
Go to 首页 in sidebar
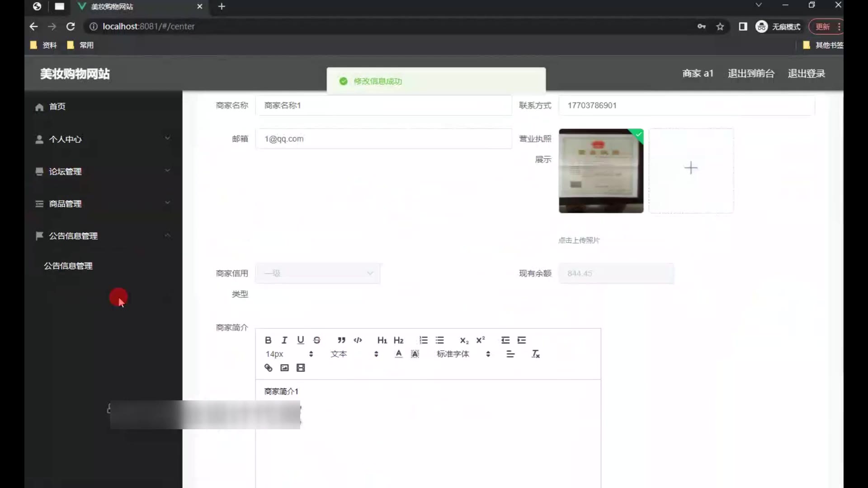click(x=57, y=107)
